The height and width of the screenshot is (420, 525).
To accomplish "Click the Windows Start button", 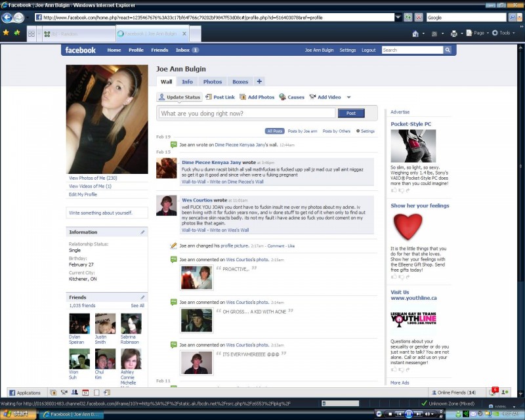I will pos(17,414).
